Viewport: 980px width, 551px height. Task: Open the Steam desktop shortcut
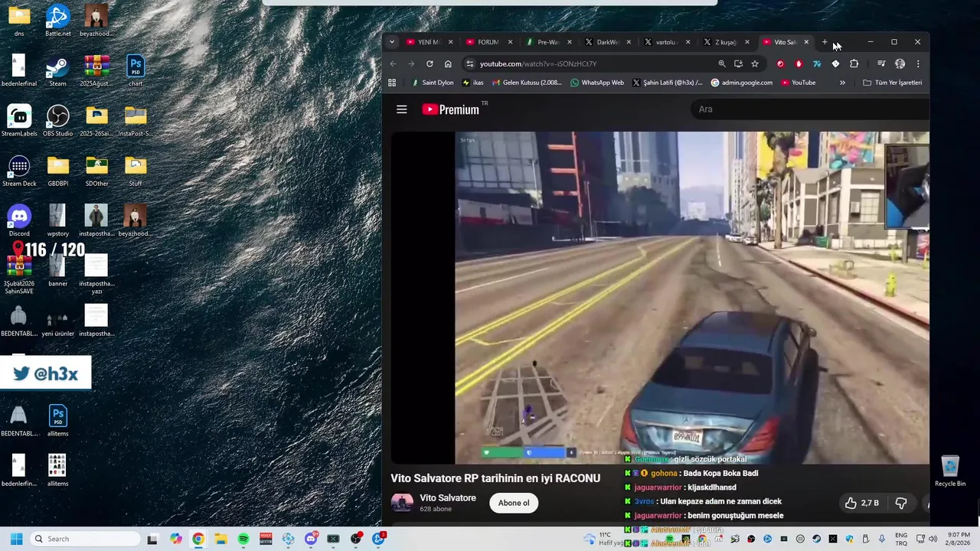pos(57,71)
